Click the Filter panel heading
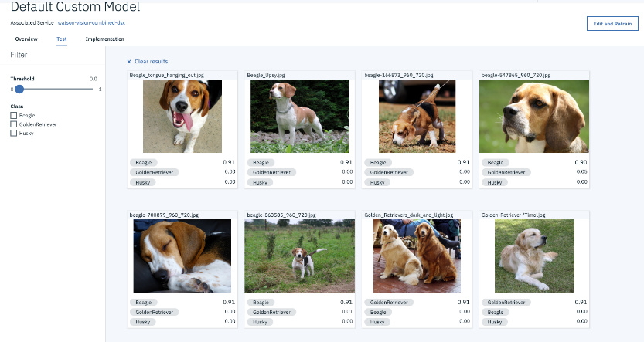Viewport: 644px width, 342px height. click(x=19, y=55)
